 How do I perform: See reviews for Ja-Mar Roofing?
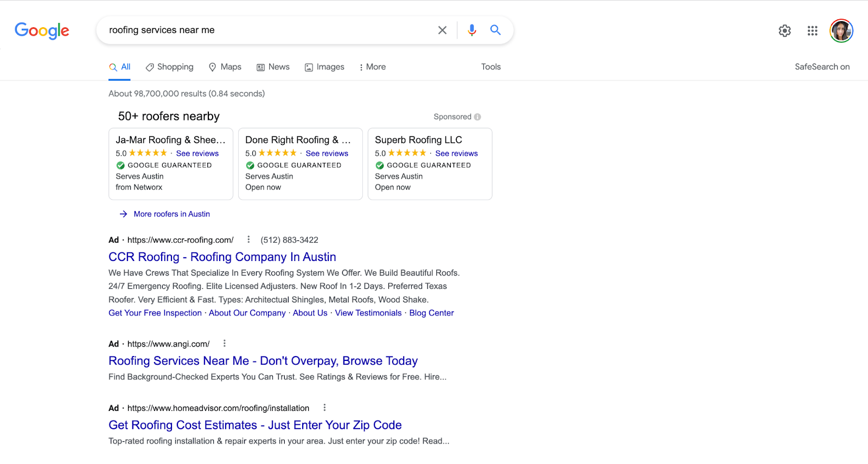197,154
